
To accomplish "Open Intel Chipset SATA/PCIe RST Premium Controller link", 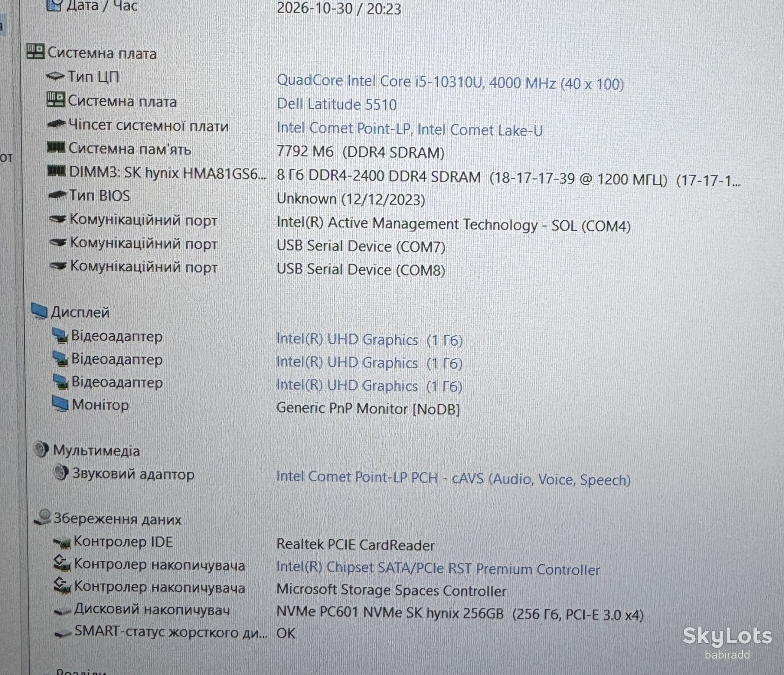I will point(438,568).
